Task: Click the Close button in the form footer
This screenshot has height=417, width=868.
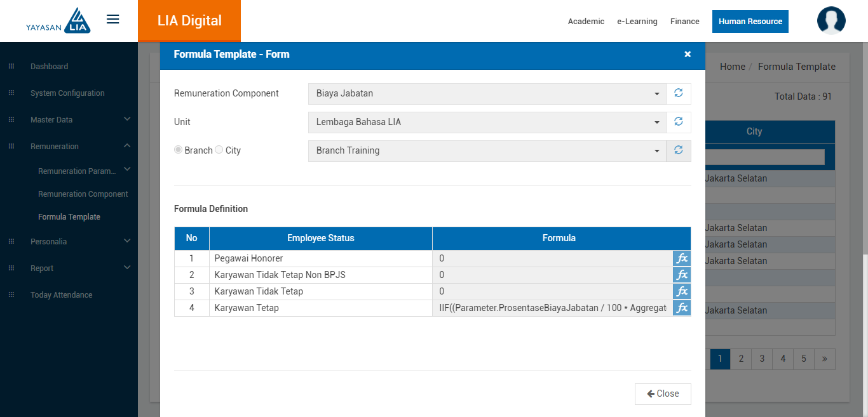Action: click(663, 394)
